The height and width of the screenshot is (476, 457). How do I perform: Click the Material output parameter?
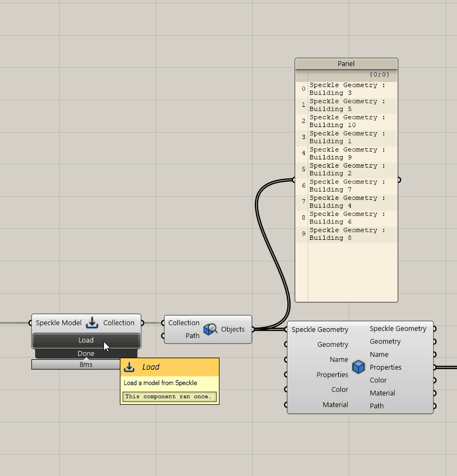[383, 393]
